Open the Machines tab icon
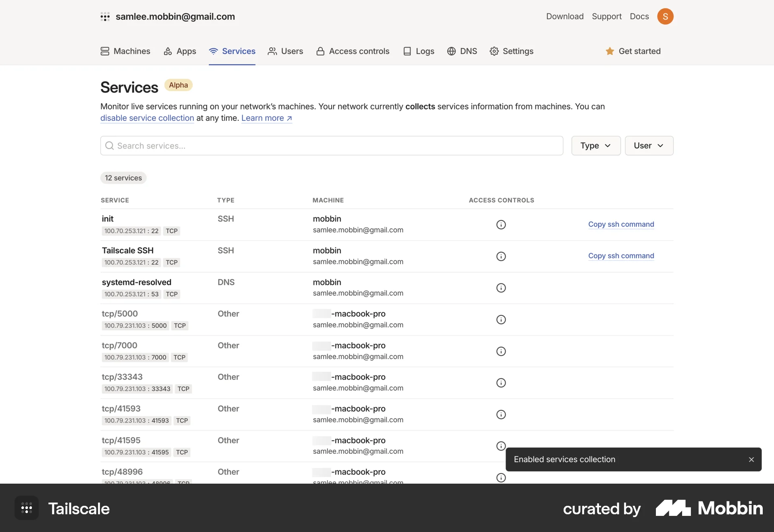 tap(105, 51)
